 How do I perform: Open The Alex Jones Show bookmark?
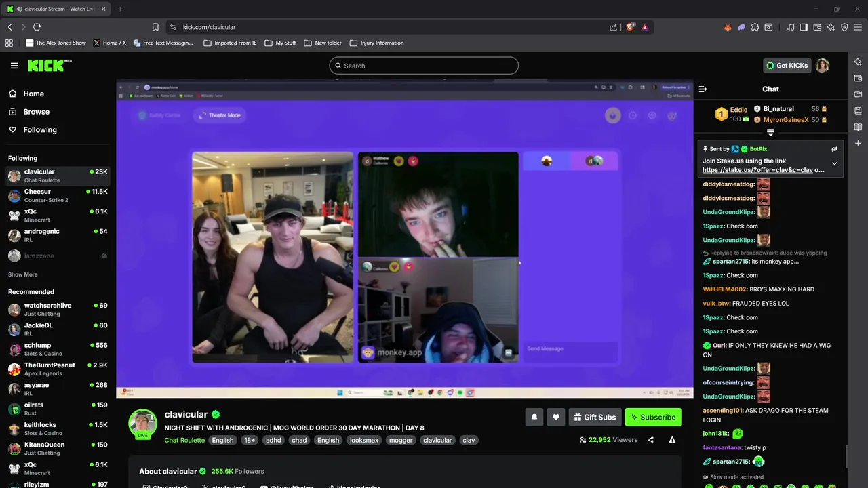(56, 43)
